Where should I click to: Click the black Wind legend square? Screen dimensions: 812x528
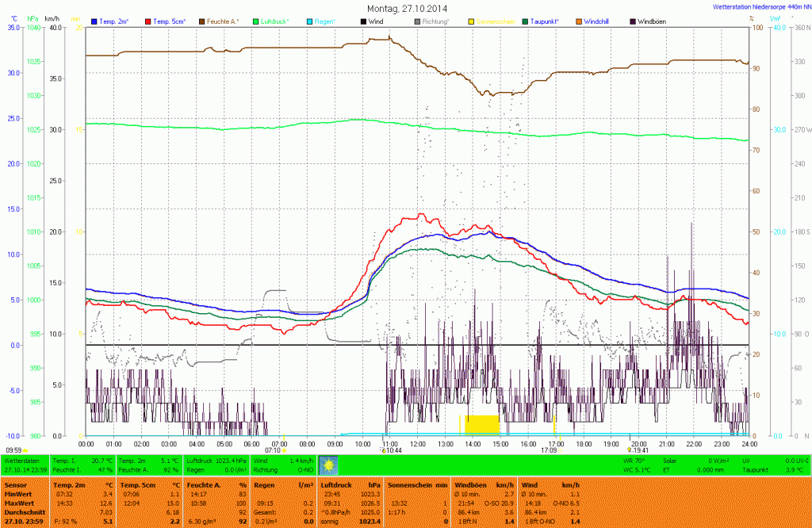point(364,20)
